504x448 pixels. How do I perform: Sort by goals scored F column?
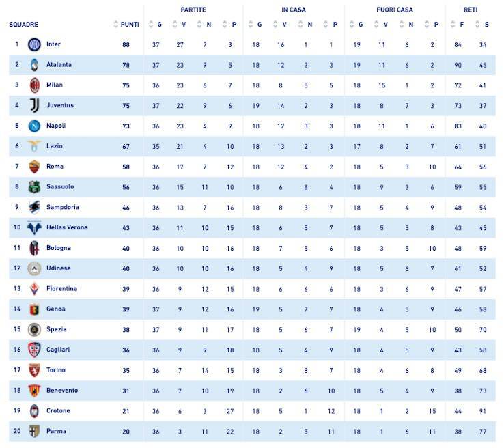[x=458, y=25]
